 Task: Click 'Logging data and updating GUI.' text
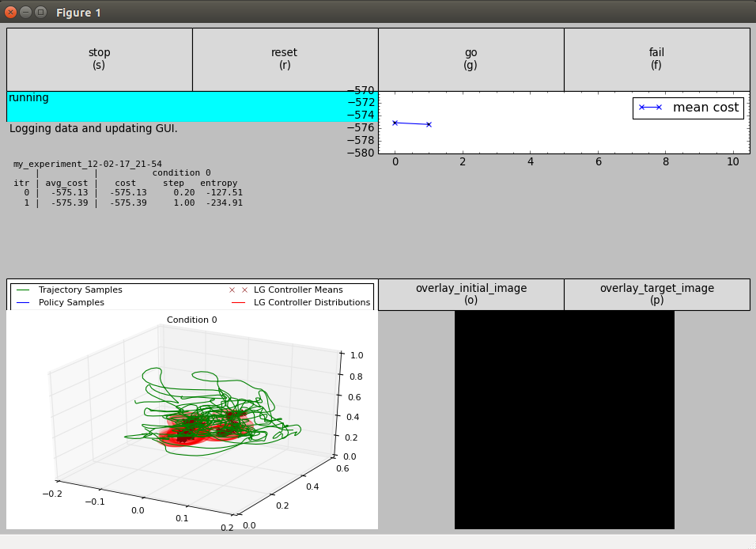coord(93,128)
